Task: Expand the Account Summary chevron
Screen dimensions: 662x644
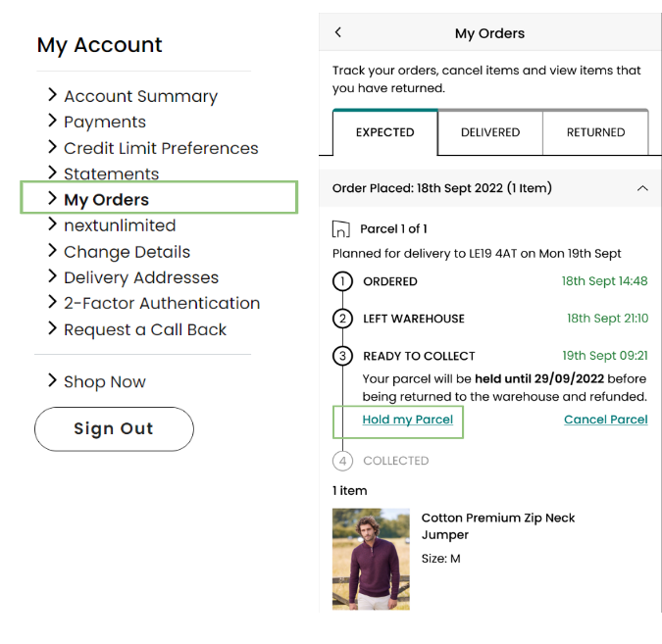Action: click(x=53, y=95)
